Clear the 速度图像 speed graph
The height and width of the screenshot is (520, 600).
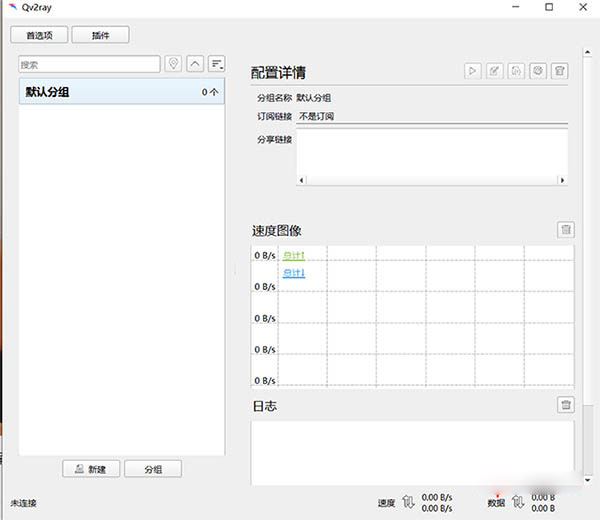(566, 230)
